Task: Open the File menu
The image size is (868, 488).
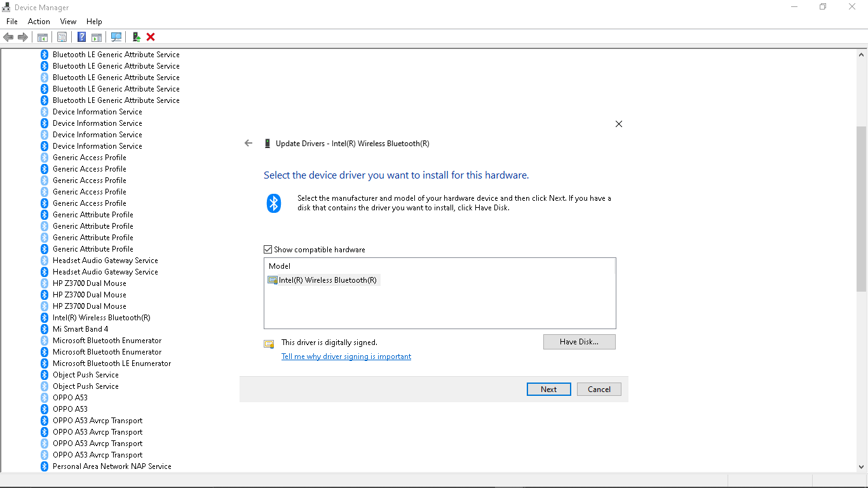Action: point(11,21)
